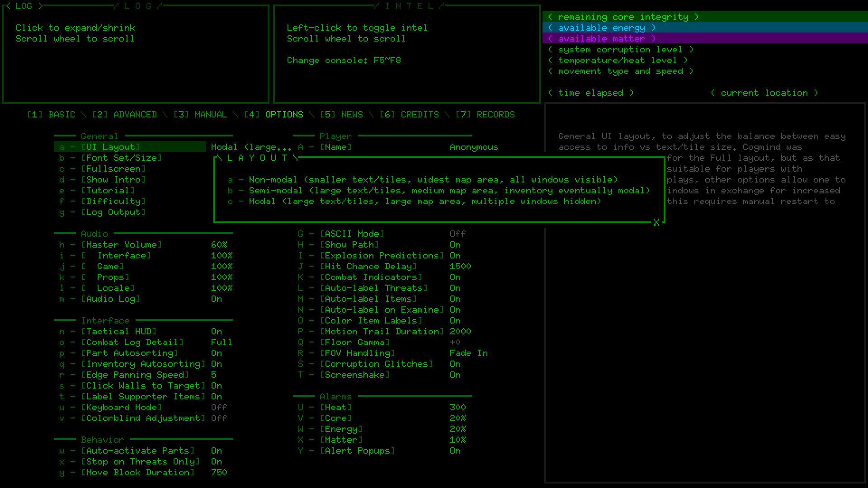Adjust the Master Volume setting
Screen dimensions: 868x488
121,244
